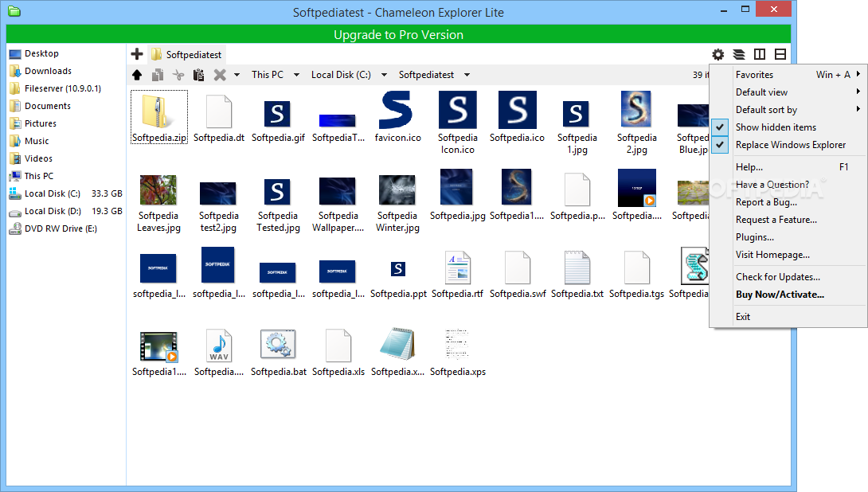Screen dimensions: 868x492
Task: Select Softpedia Wallpaper thumbnail
Action: [x=337, y=192]
